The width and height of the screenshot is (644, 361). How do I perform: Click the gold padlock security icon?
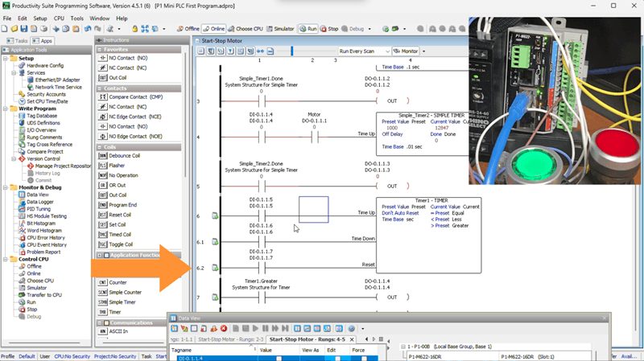pos(134,29)
